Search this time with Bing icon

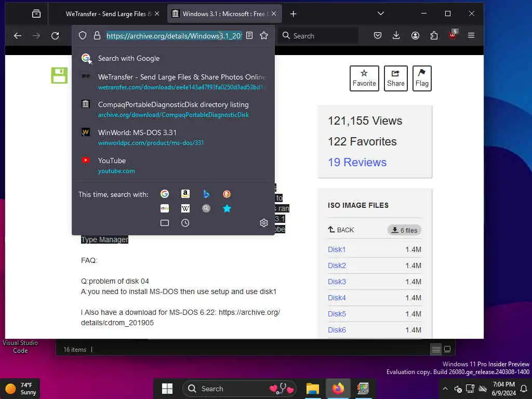[206, 194]
